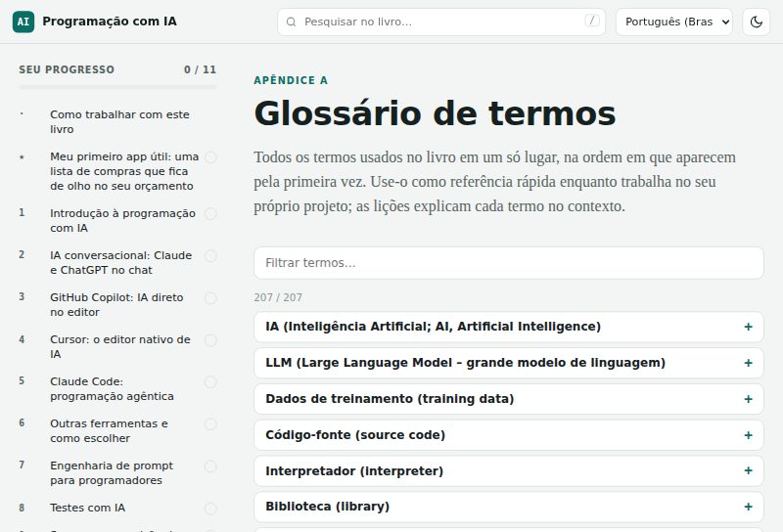Go to 'Introdução à programação com IA'

click(x=123, y=221)
